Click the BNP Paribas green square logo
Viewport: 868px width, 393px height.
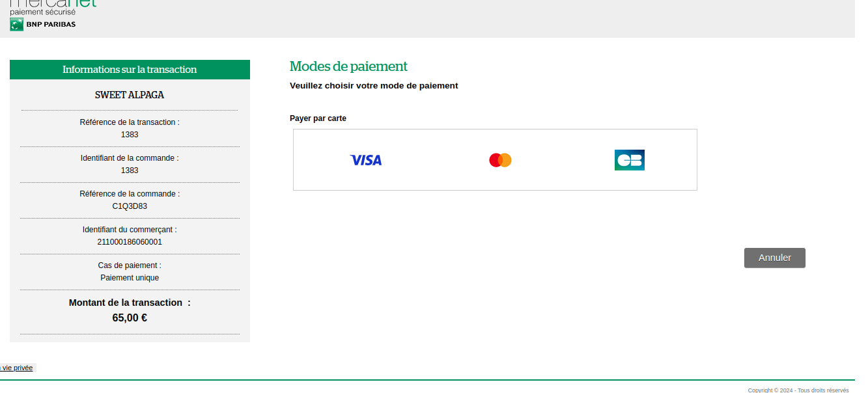click(x=16, y=25)
